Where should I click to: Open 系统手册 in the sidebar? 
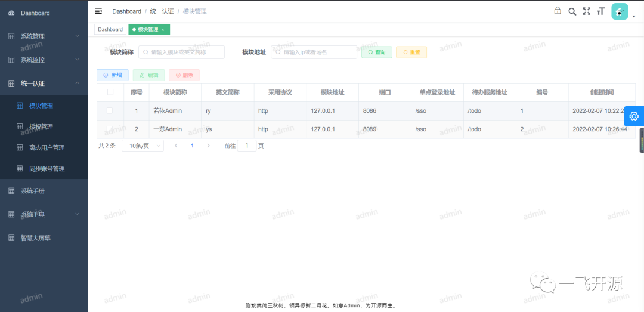[x=33, y=191]
